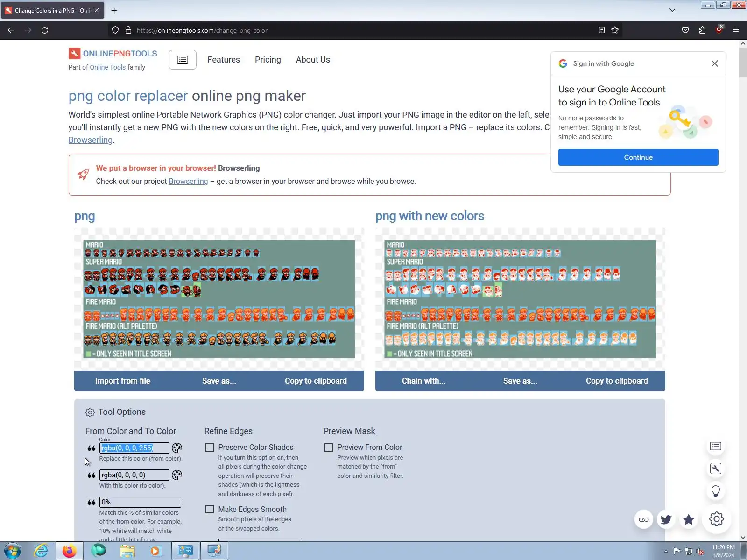Open floating wrench tools icon
The height and width of the screenshot is (560, 747).
pyautogui.click(x=715, y=469)
